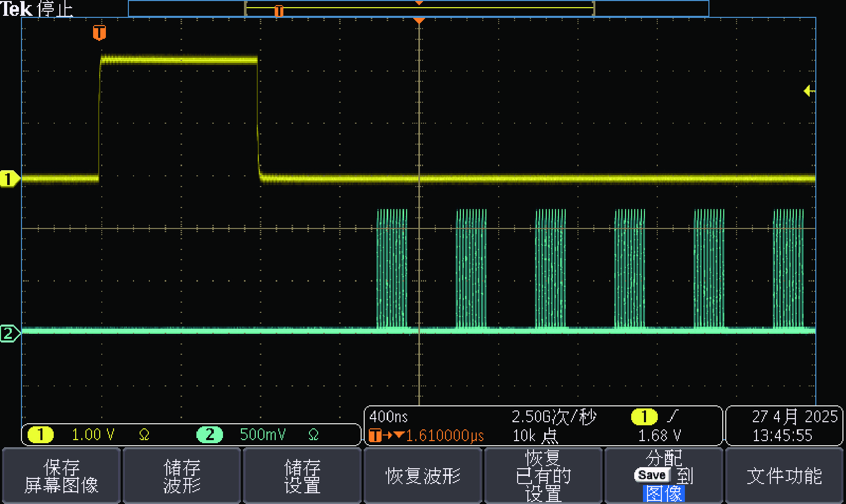Click the trigger source channel 1 badge
Screen dimensions: 846x504
tap(644, 417)
